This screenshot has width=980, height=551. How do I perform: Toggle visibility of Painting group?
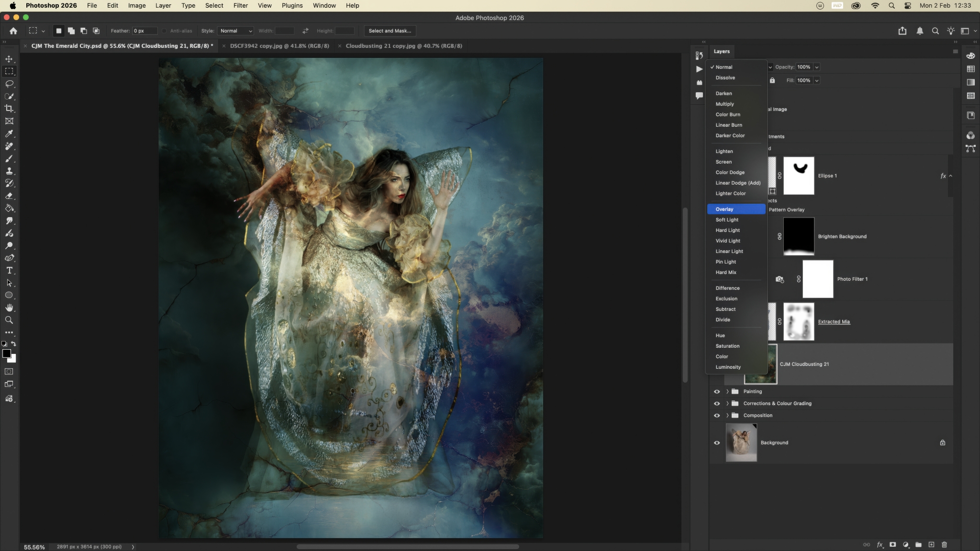point(717,391)
